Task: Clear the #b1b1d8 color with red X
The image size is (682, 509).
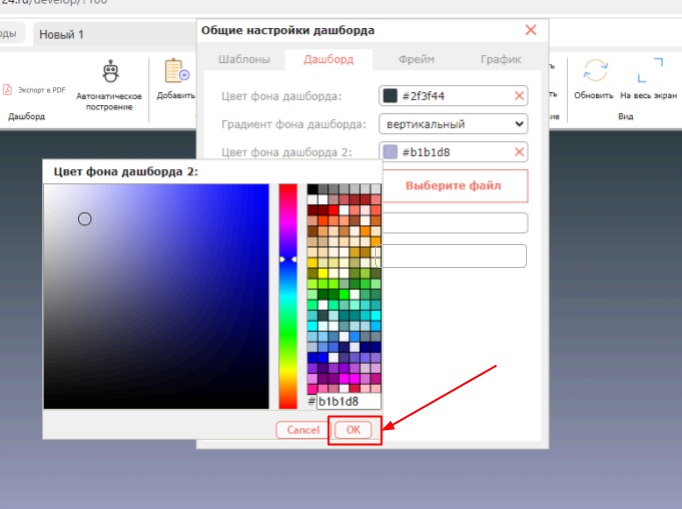Action: point(519,152)
